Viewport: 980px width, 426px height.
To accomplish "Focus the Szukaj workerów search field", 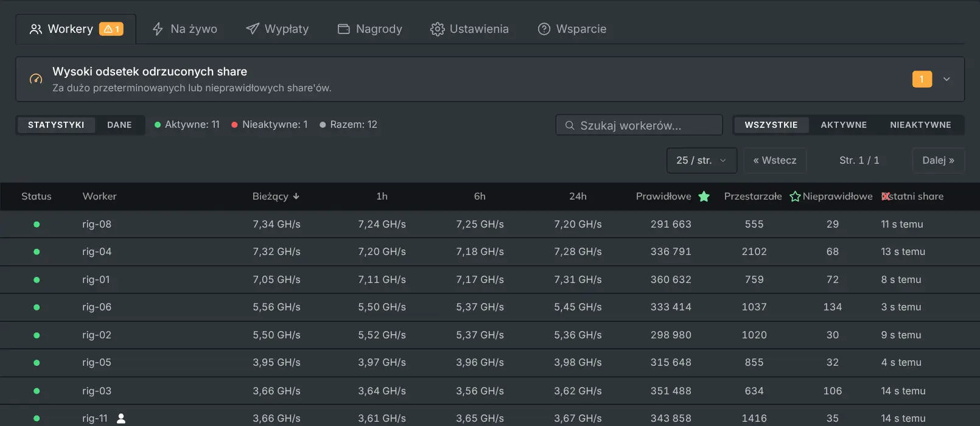I will pos(639,125).
